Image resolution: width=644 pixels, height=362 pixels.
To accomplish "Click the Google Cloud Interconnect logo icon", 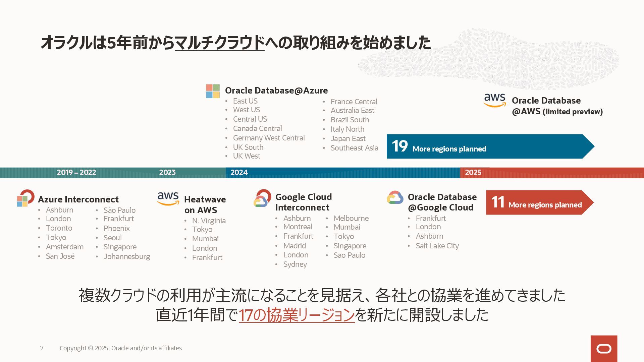I will point(262,198).
